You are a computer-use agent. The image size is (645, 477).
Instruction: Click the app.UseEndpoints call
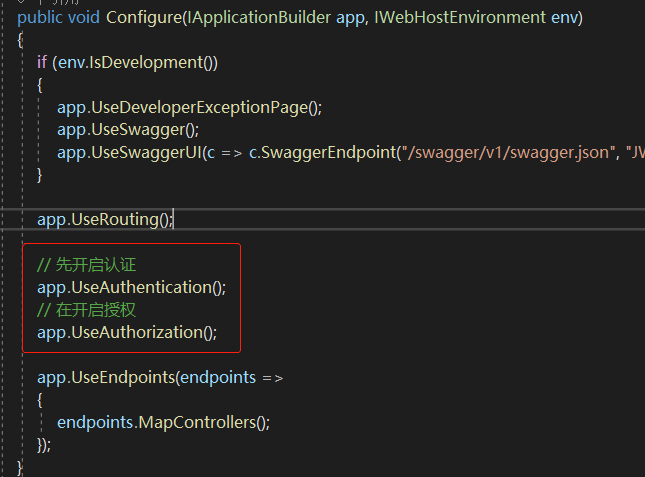tap(105, 377)
